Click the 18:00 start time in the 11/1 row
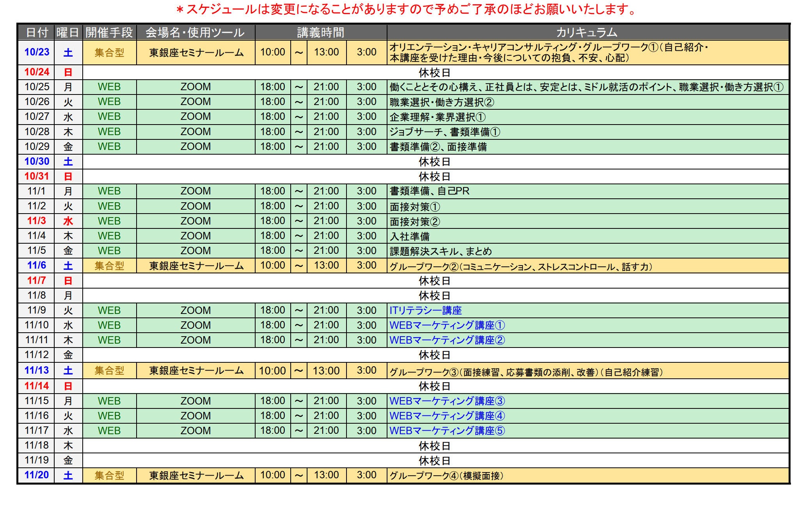Screen dimensions: 812x508 coord(273,191)
